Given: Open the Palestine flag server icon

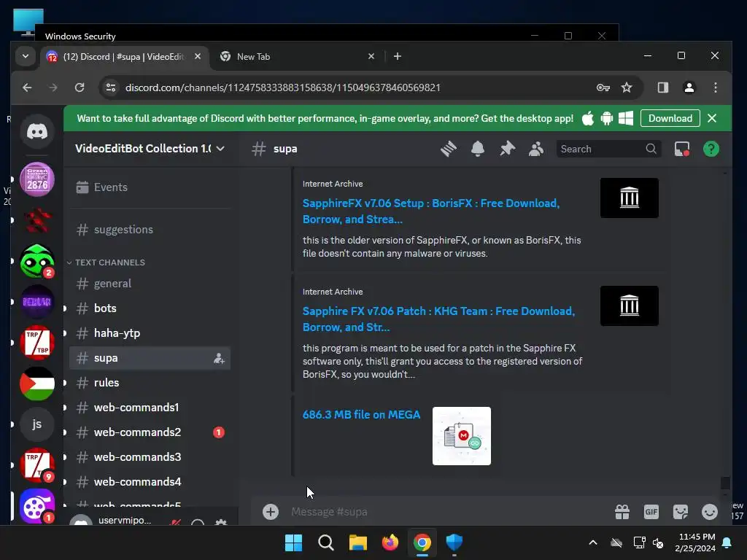Looking at the screenshot, I should 36,384.
